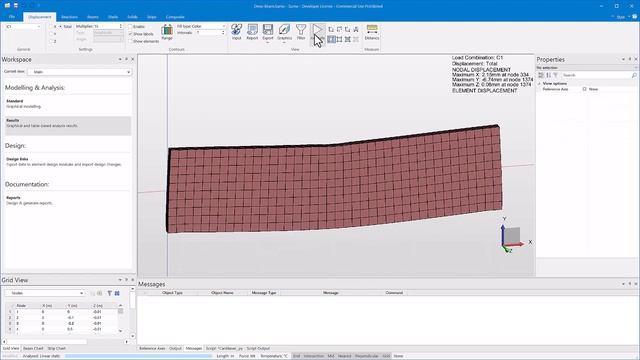Click the filter icon in Properties toolbar

pyautogui.click(x=555, y=75)
